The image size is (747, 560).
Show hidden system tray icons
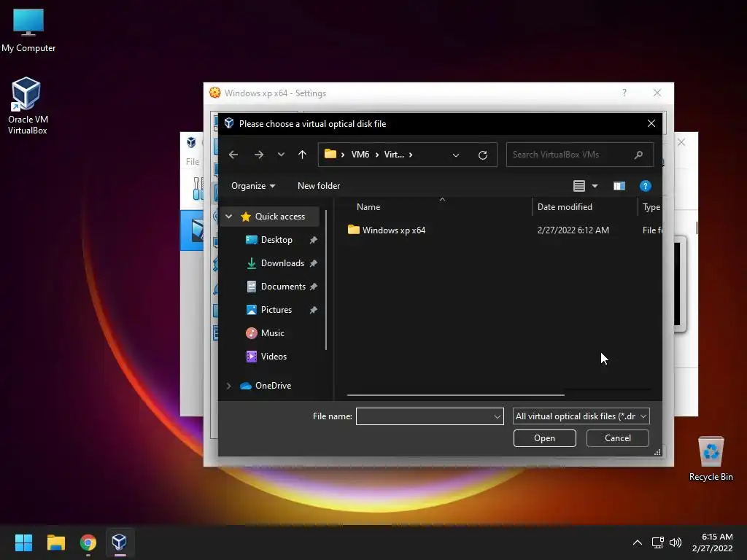coord(638,542)
